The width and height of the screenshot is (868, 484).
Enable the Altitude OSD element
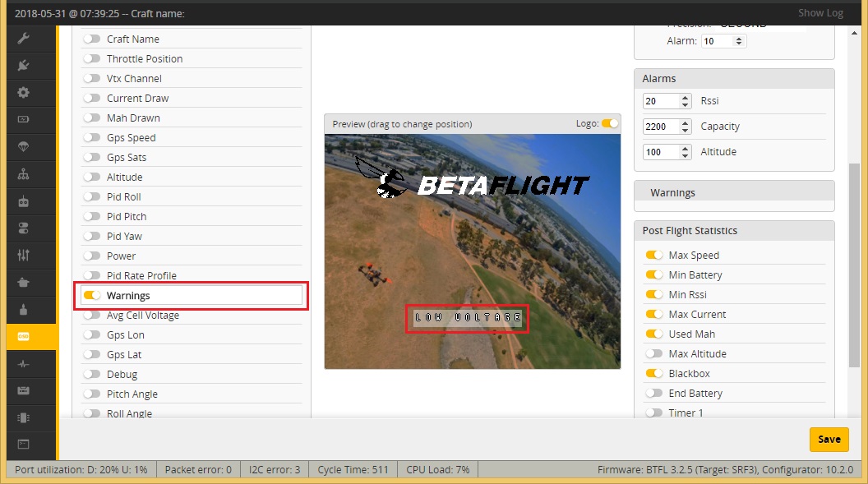tap(92, 177)
